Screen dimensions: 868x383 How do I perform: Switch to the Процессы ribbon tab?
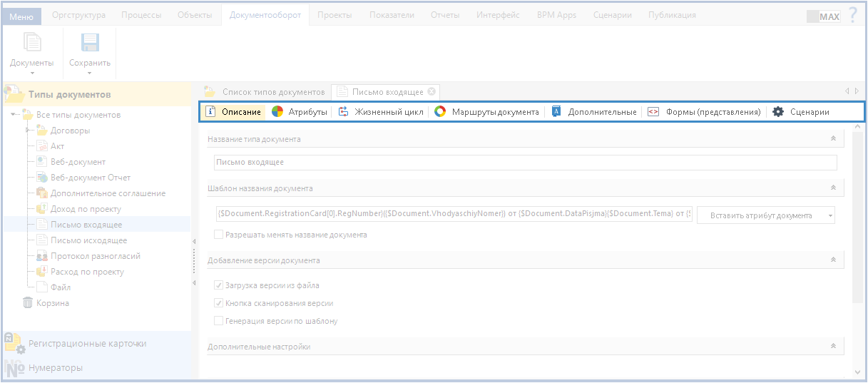(141, 15)
